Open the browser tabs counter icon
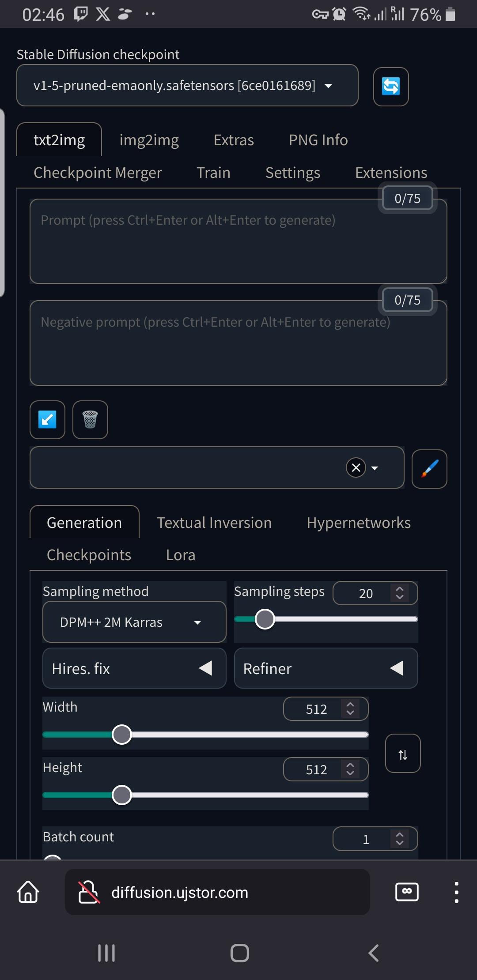This screenshot has height=980, width=477. 407,892
